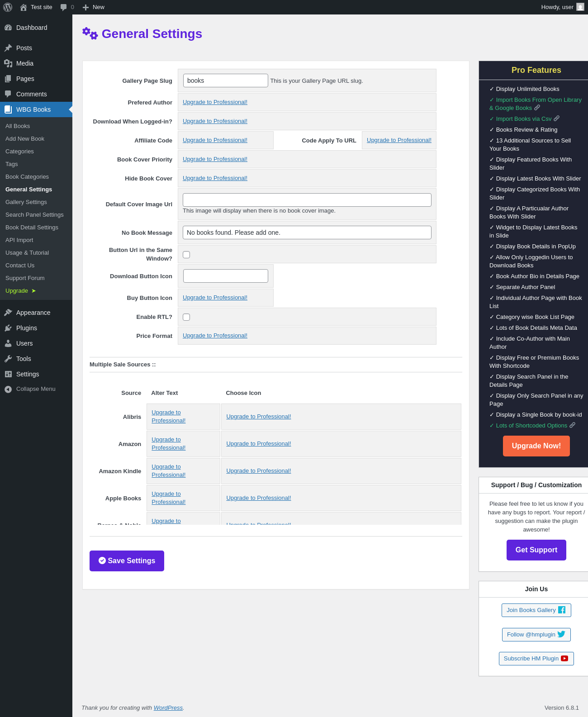Click Upgrade link for Buy Button Icon
Image resolution: width=588 pixels, height=717 pixels.
(215, 298)
